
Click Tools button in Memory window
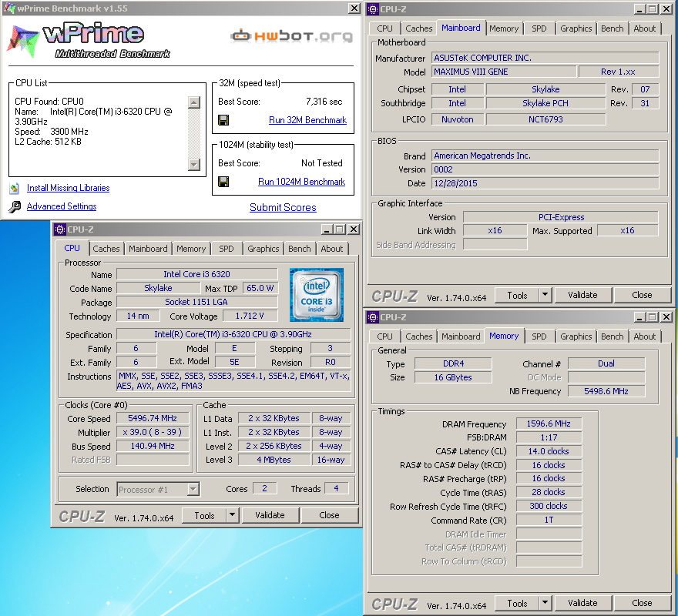(x=517, y=603)
